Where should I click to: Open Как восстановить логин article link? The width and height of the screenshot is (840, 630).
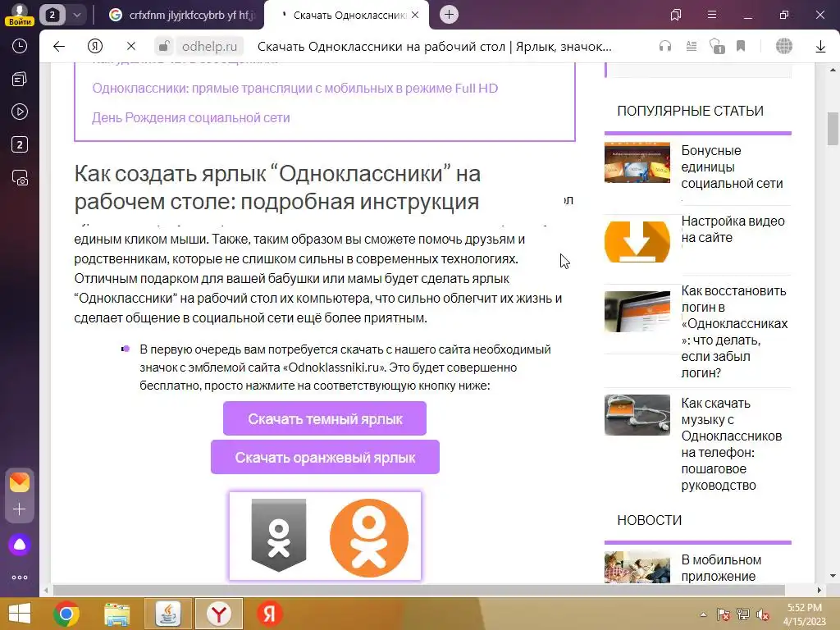coord(734,331)
